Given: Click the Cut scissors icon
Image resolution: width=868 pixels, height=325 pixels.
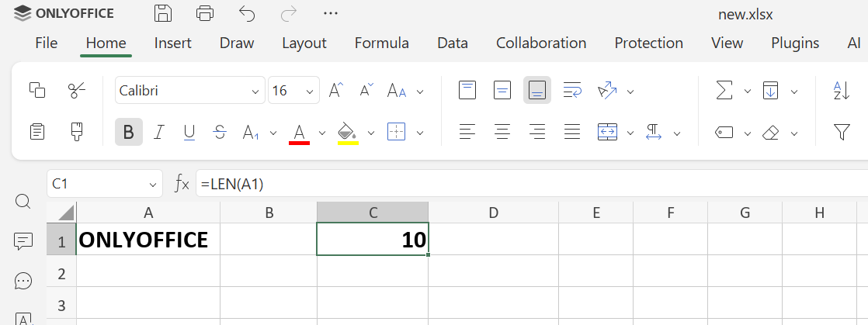Looking at the screenshot, I should (x=77, y=90).
